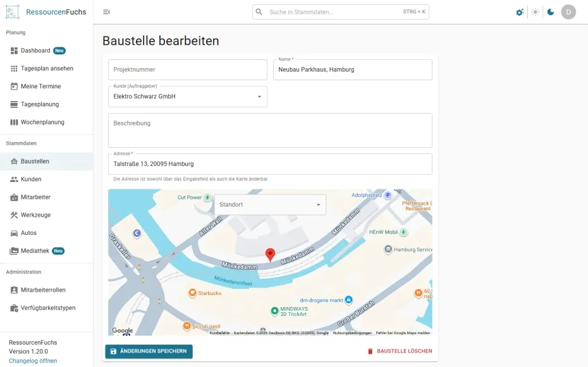This screenshot has height=367, width=588.
Task: Click the Autos car icon
Action: tap(14, 233)
